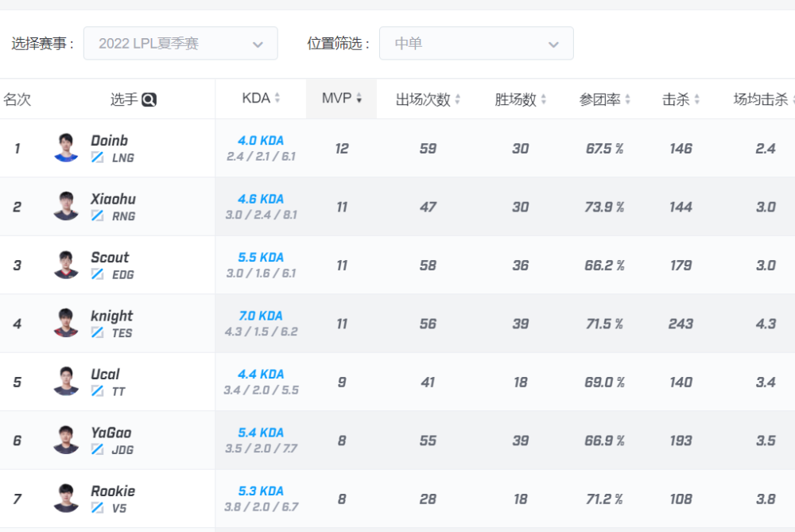The image size is (795, 532).
Task: Click Scout's player avatar
Action: tap(66, 264)
